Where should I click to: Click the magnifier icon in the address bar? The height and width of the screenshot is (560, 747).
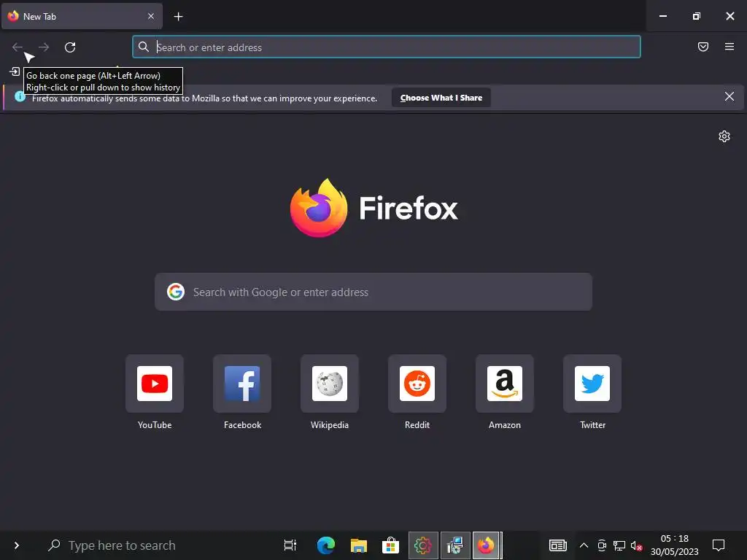click(x=144, y=47)
